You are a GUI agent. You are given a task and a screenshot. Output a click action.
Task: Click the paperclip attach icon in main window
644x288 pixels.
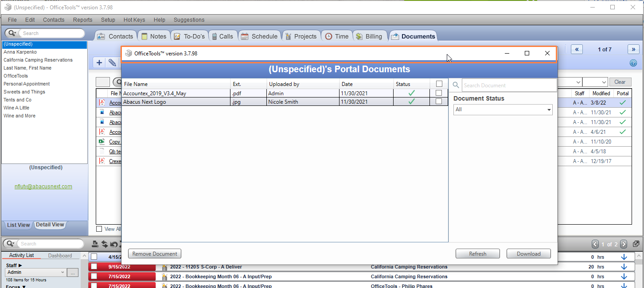tap(113, 63)
